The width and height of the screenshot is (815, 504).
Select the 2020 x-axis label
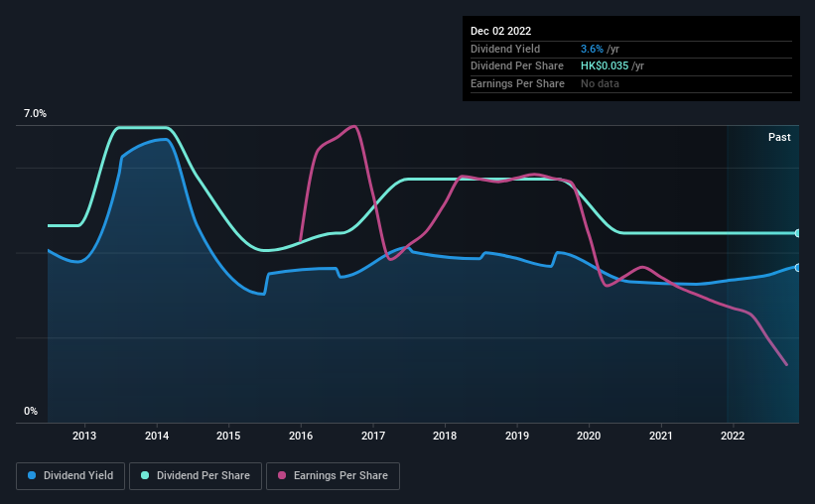589,436
